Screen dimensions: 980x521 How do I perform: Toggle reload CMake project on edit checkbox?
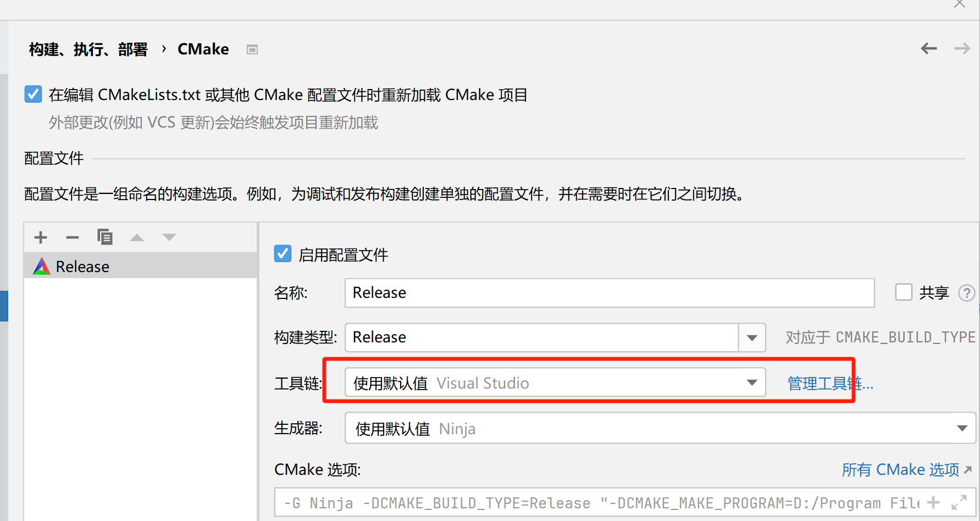pyautogui.click(x=33, y=94)
